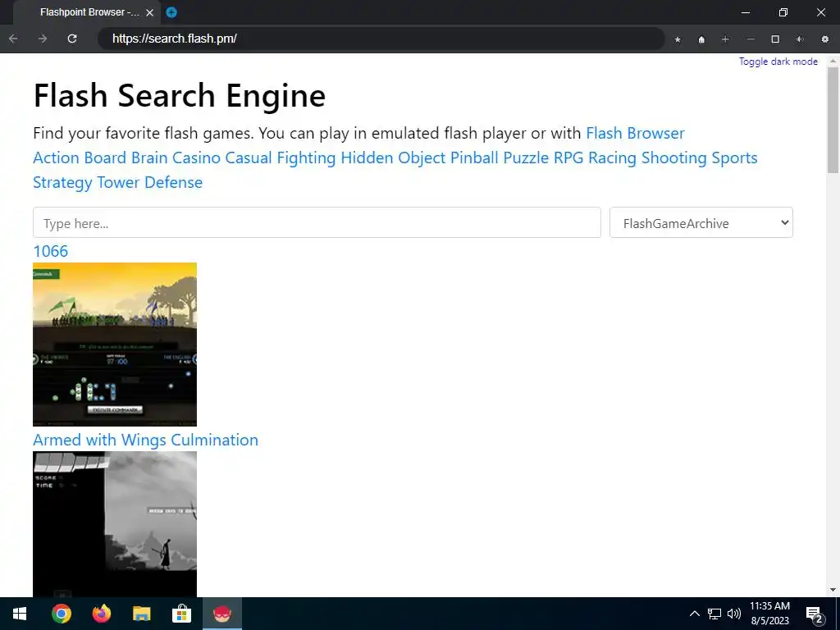Open network status tray icon
The image size is (840, 630).
714,614
